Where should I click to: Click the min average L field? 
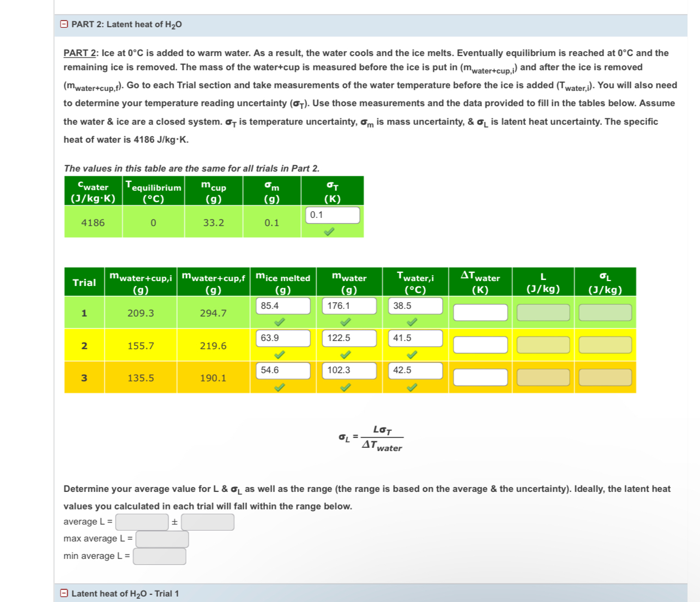coord(160,556)
